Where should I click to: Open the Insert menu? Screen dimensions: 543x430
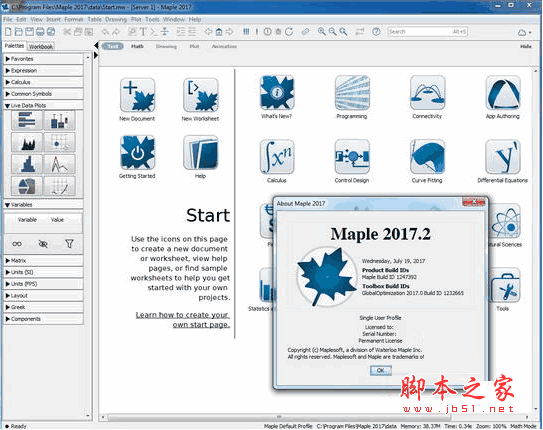53,19
